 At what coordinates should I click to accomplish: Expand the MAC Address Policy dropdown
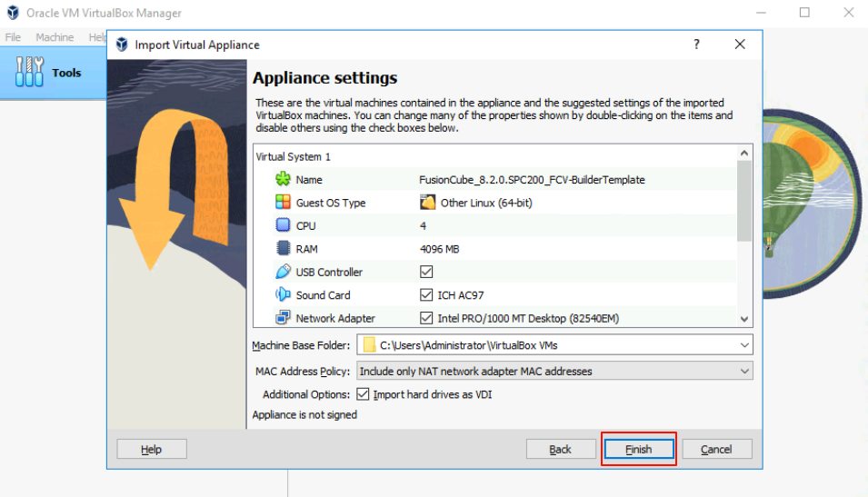coord(744,371)
